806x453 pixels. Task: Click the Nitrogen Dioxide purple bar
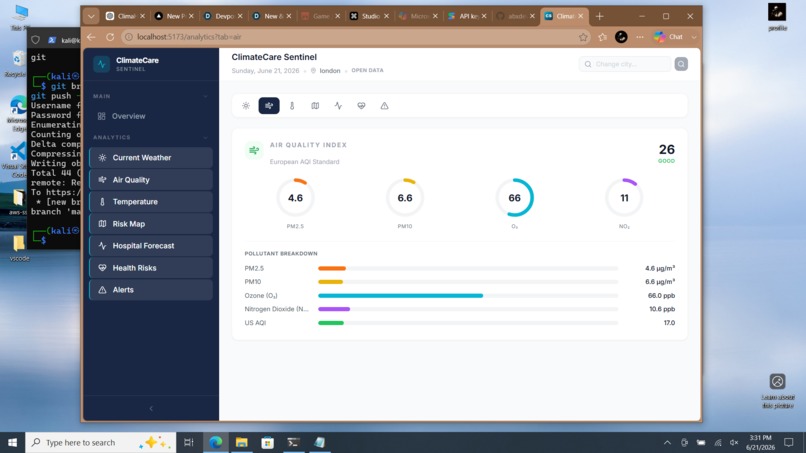coord(334,309)
